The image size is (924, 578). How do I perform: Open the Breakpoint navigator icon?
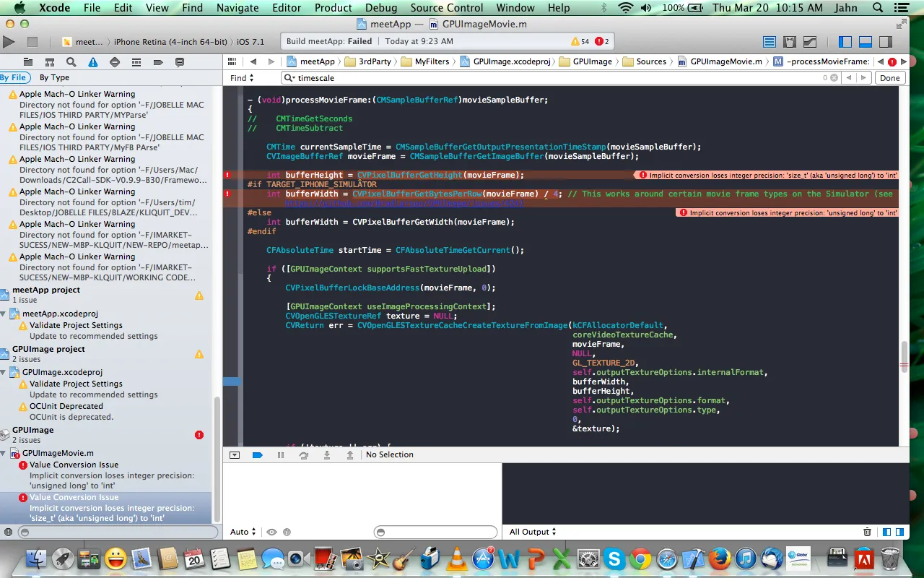pos(158,62)
